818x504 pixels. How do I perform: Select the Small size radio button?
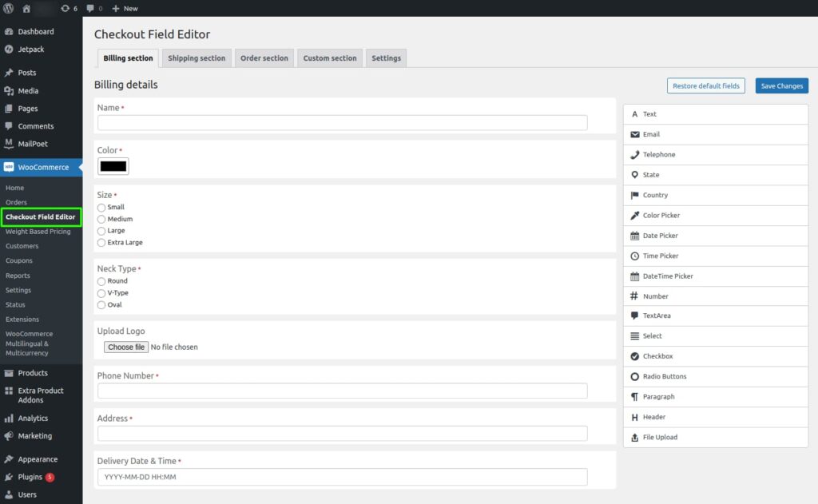point(101,208)
